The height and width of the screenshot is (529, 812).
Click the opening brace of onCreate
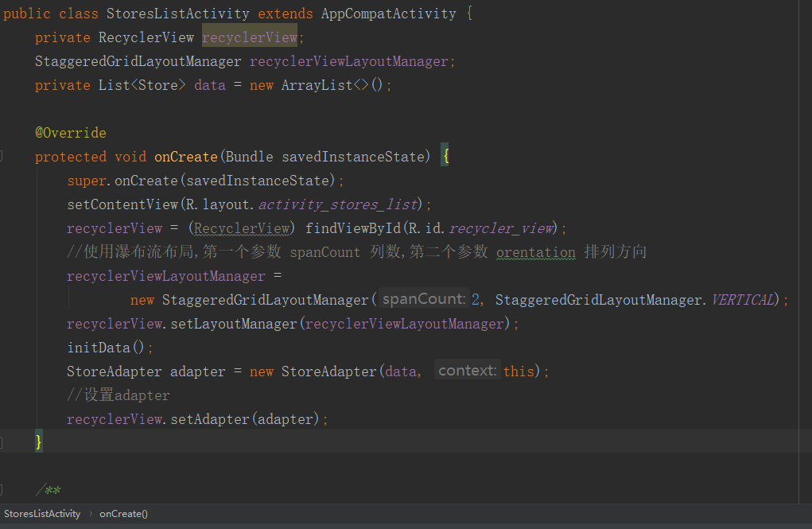[x=445, y=156]
